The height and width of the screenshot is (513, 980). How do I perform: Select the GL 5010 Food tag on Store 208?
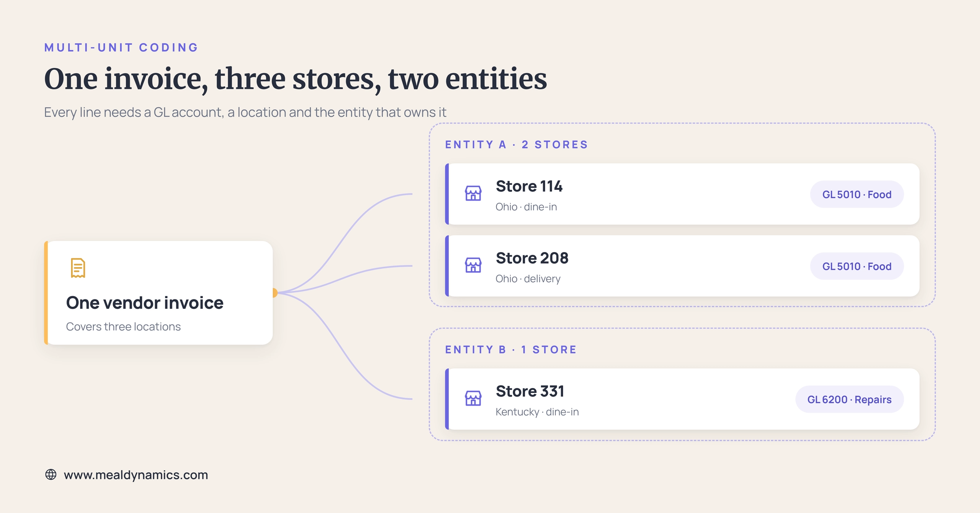857,266
